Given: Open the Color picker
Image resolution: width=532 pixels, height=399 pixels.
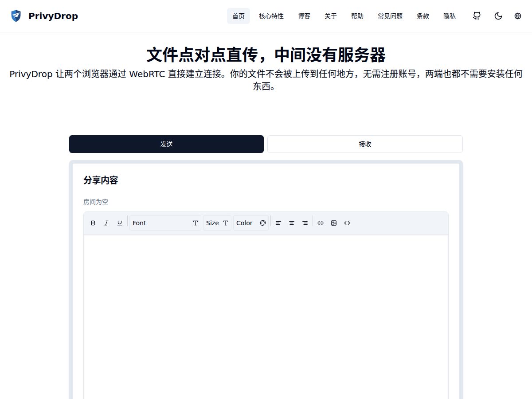Looking at the screenshot, I should (x=251, y=223).
